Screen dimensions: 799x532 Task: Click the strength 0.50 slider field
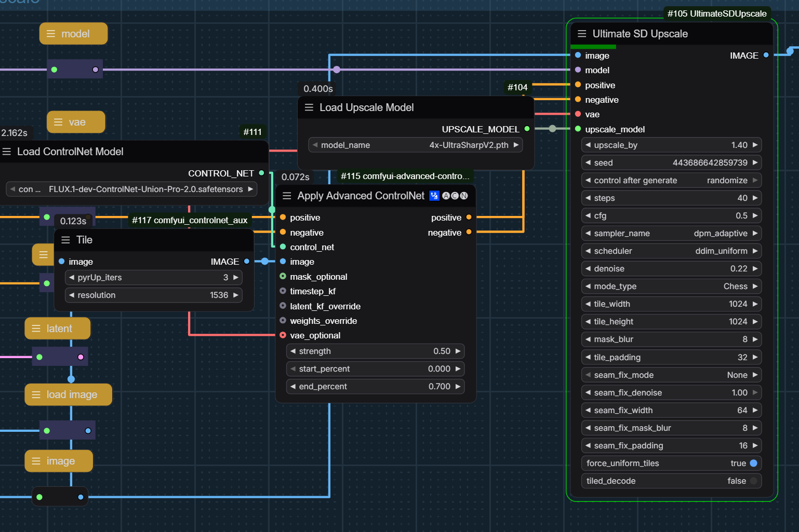click(375, 351)
